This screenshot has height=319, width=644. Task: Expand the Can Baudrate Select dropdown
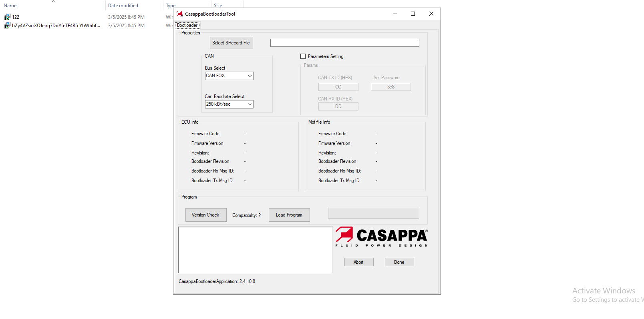point(229,104)
